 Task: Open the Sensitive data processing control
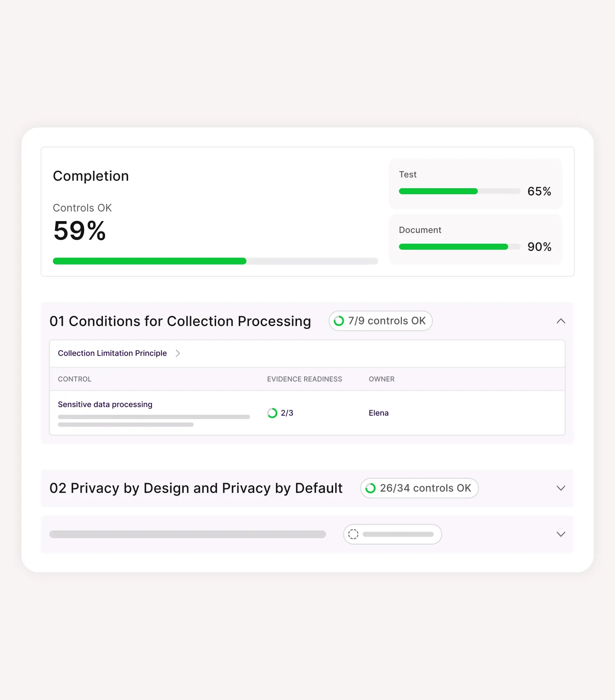pyautogui.click(x=105, y=404)
